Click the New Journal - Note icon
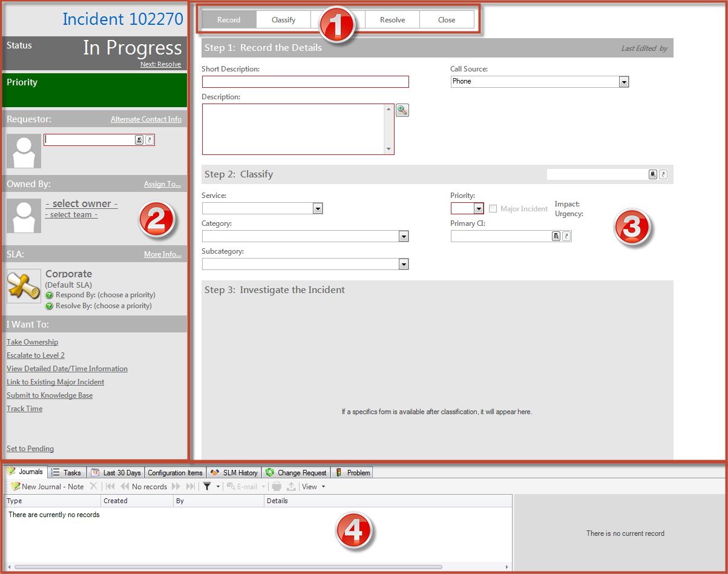The width and height of the screenshot is (728, 574). click(16, 486)
